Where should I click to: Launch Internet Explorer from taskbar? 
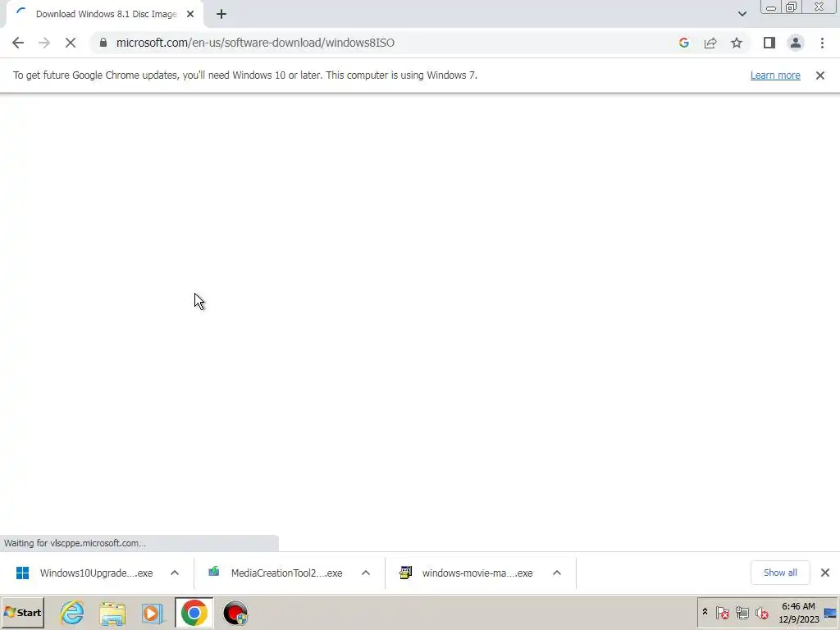[x=72, y=613]
